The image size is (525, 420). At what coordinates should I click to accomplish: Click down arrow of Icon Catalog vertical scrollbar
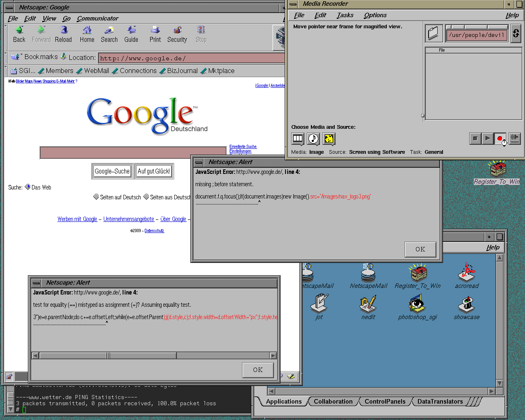(499, 383)
